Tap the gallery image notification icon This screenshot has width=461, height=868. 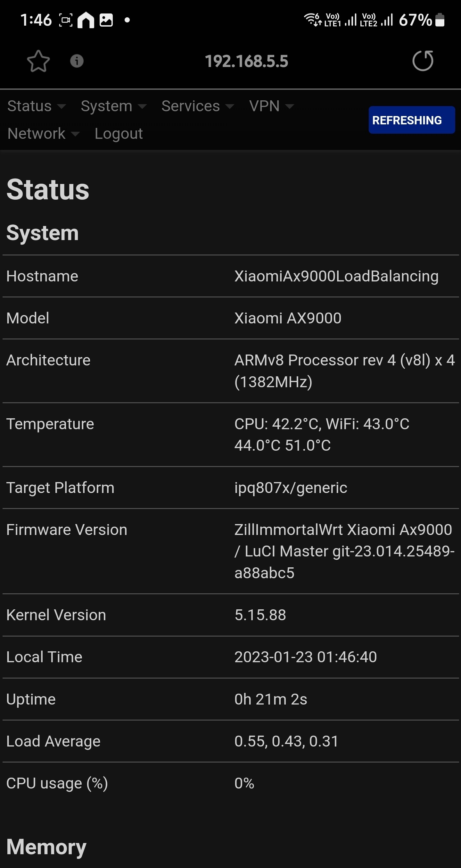coord(106,20)
